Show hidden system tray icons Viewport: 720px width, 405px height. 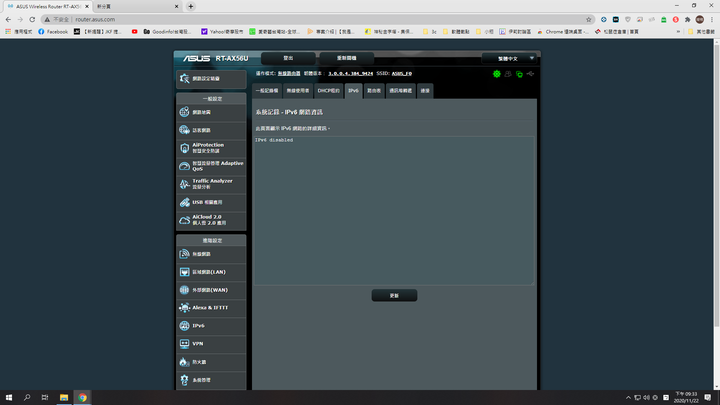[628, 398]
